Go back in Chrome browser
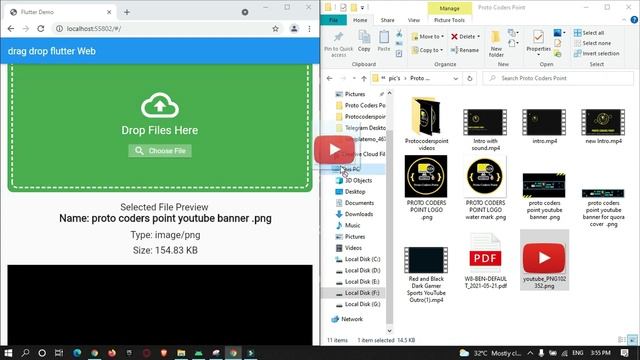 (11, 29)
